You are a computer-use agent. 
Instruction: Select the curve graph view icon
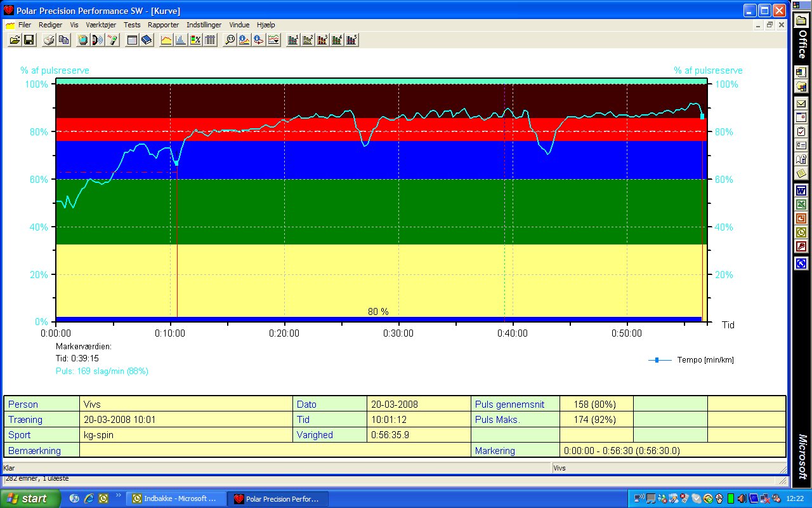coord(166,40)
